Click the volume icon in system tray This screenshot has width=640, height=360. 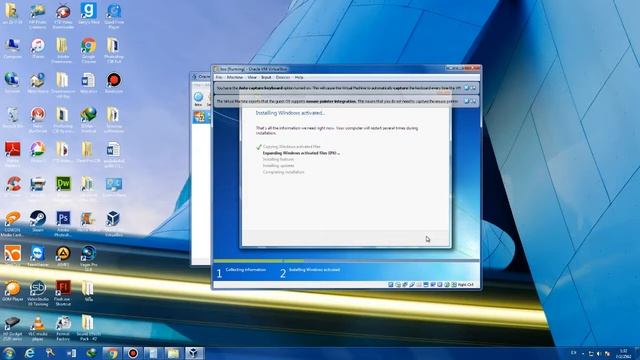tap(599, 353)
